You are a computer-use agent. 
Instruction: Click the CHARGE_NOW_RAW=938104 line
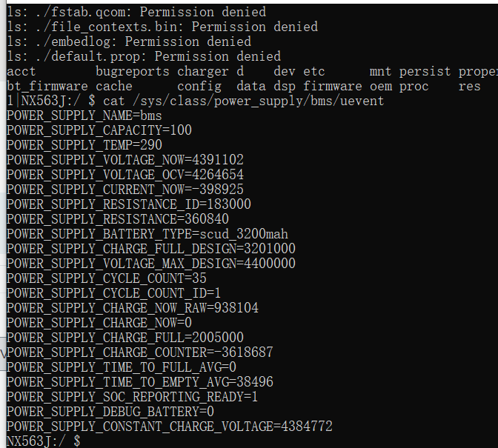132,308
